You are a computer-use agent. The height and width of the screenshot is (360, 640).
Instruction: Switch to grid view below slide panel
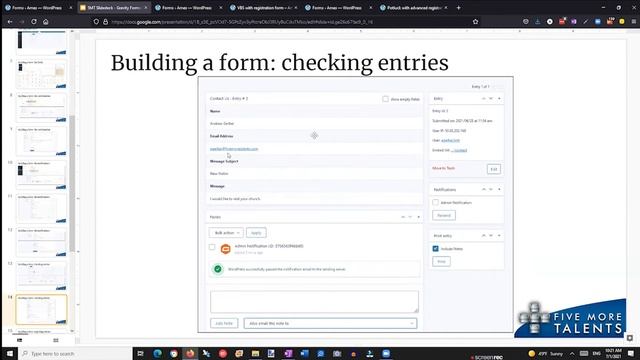[56, 340]
